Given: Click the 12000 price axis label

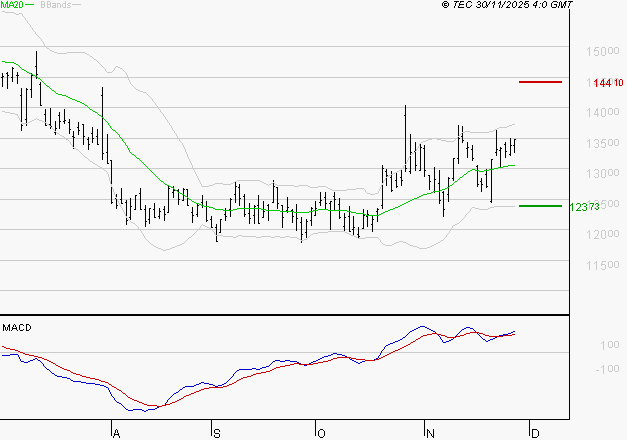Looking at the screenshot, I should tap(603, 234).
